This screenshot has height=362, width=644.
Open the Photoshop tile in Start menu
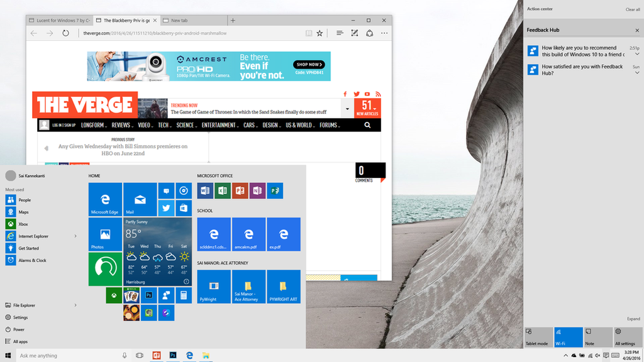(x=148, y=295)
